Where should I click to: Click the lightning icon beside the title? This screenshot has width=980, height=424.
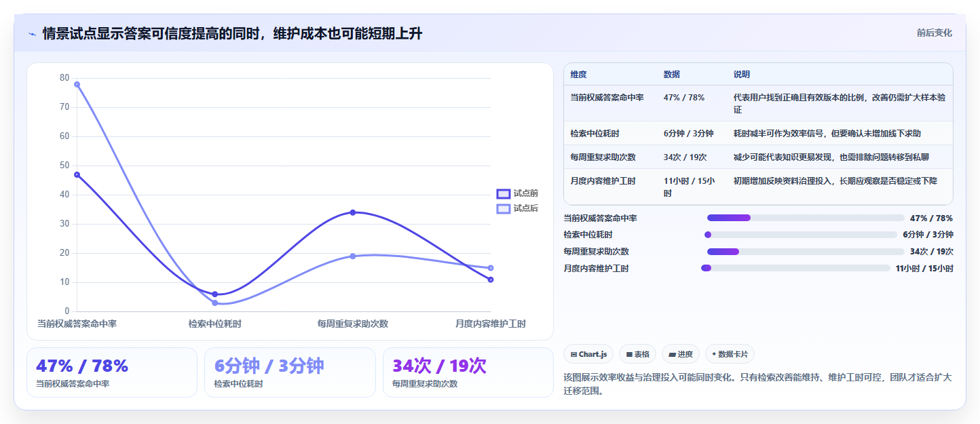tap(32, 34)
